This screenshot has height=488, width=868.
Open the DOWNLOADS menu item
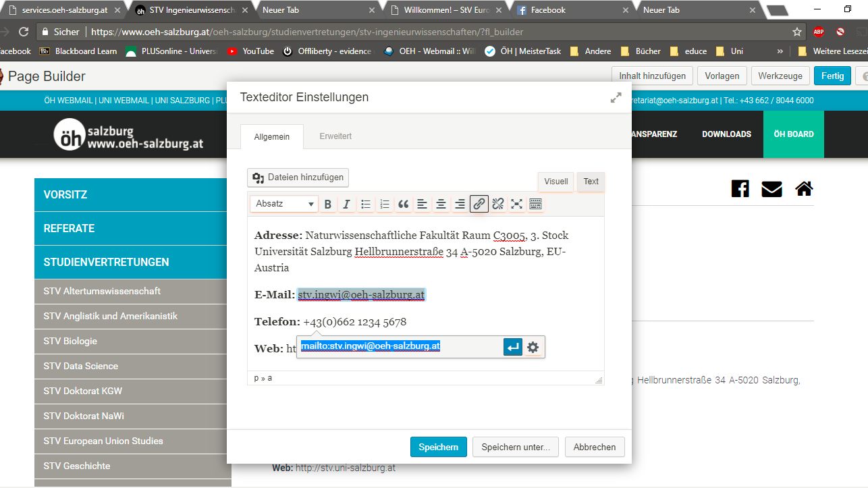point(726,134)
